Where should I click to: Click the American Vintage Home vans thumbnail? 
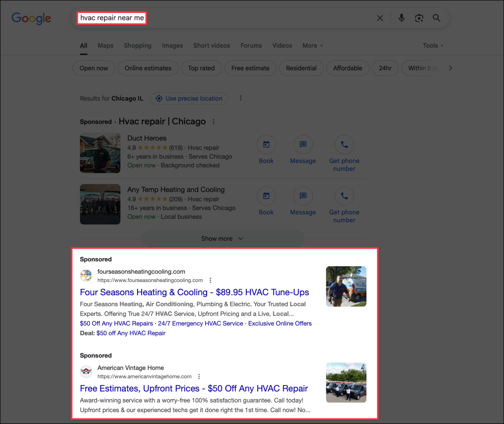point(346,382)
